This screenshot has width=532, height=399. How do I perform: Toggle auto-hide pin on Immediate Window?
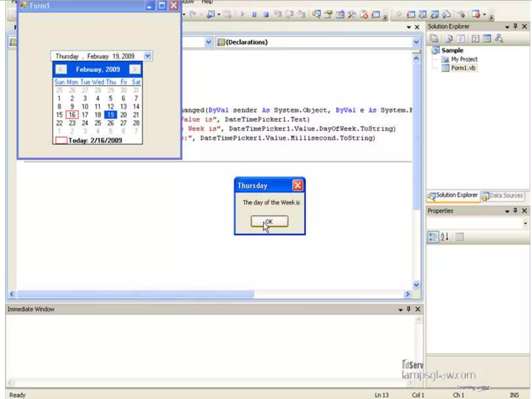(x=409, y=309)
